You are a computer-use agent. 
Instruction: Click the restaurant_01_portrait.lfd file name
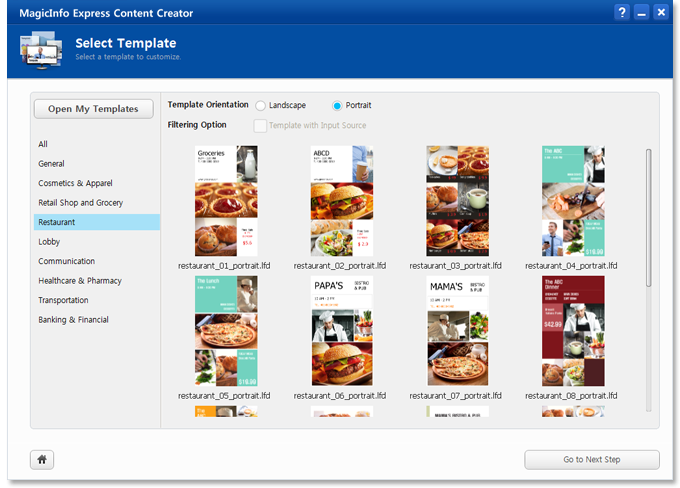tap(224, 265)
